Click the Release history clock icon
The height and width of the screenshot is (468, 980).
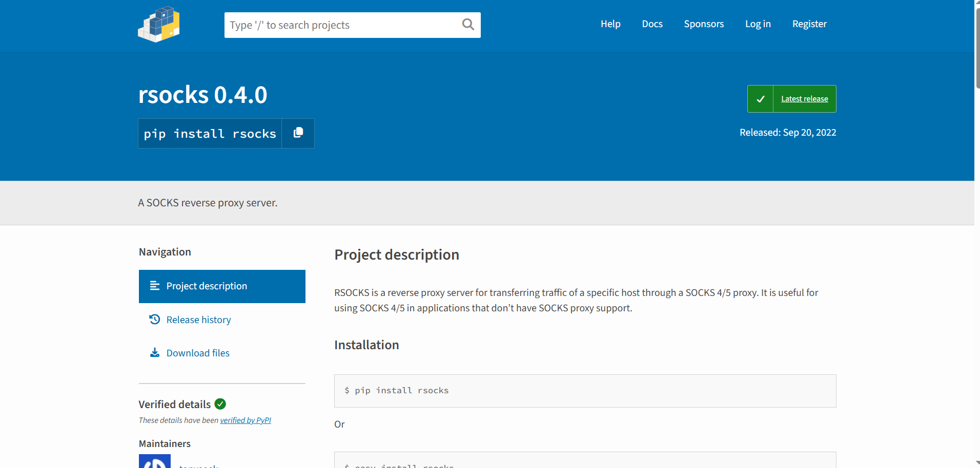(x=155, y=320)
